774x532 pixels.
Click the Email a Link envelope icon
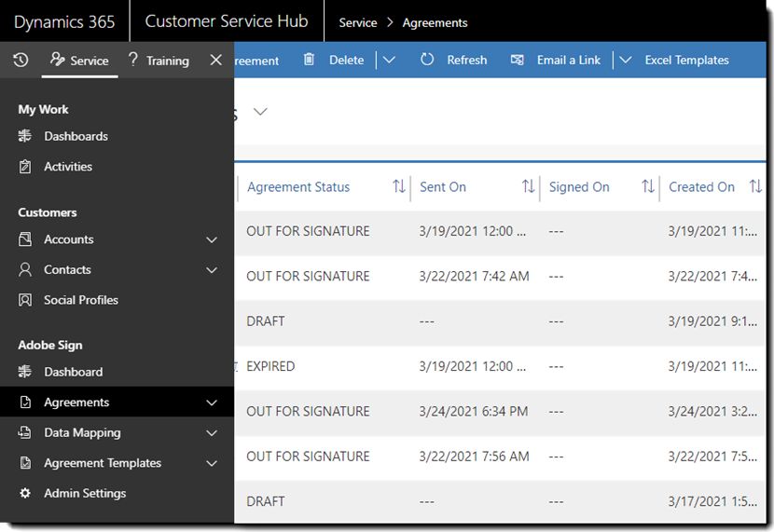pyautogui.click(x=517, y=61)
